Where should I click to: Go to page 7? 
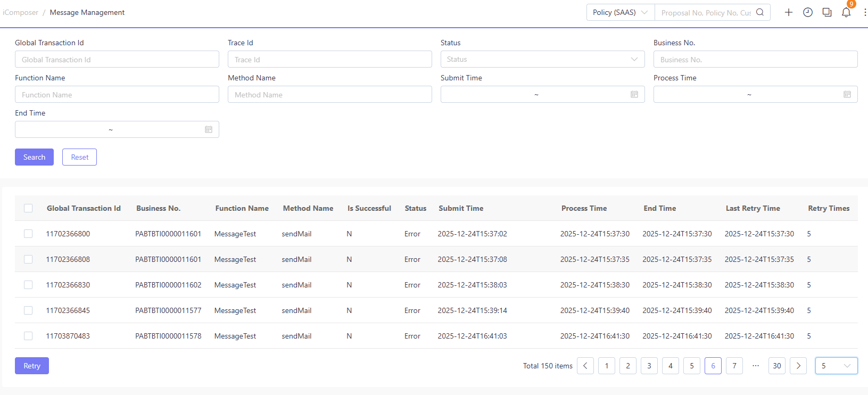click(734, 366)
